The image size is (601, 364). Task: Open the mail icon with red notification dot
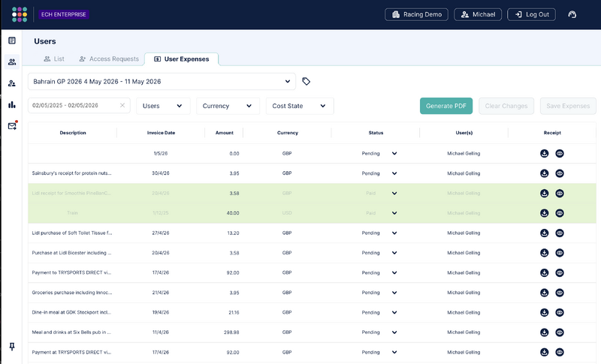pyautogui.click(x=12, y=125)
